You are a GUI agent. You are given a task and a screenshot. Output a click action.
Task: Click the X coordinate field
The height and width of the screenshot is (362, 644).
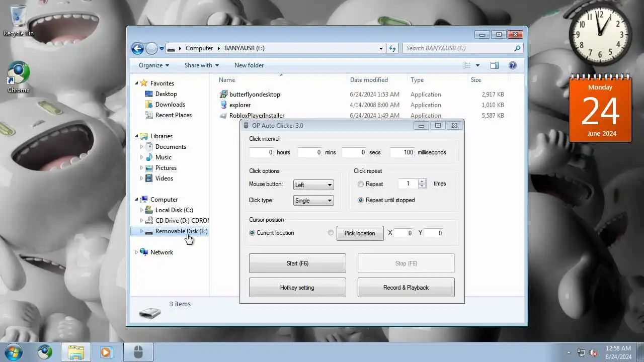click(x=404, y=233)
